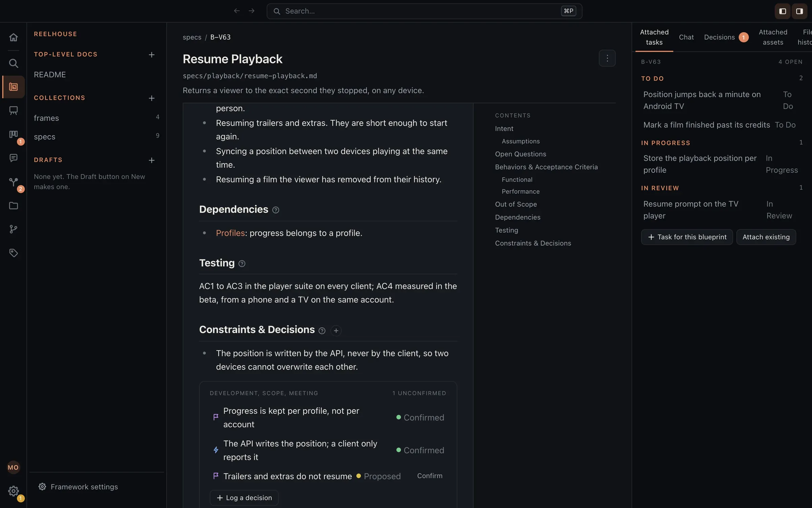This screenshot has width=812, height=508.
Task: Click the Search input field
Action: pyautogui.click(x=424, y=11)
